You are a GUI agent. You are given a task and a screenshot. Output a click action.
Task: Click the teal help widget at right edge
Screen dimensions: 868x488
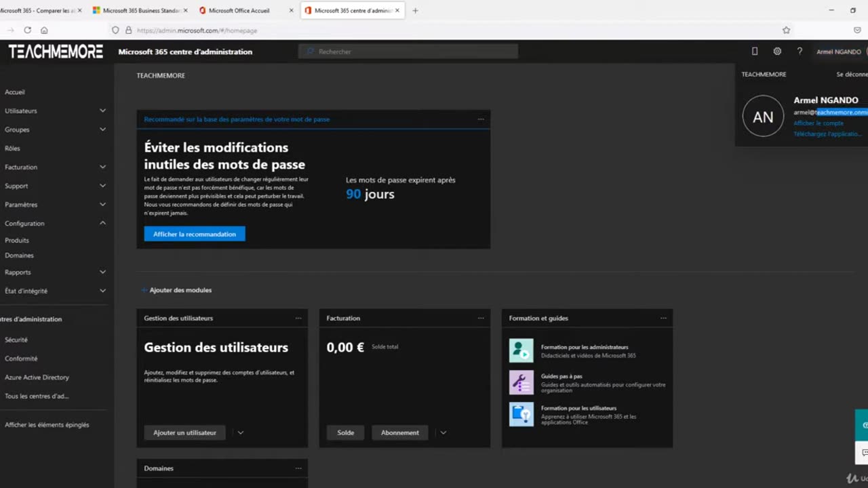(x=862, y=425)
